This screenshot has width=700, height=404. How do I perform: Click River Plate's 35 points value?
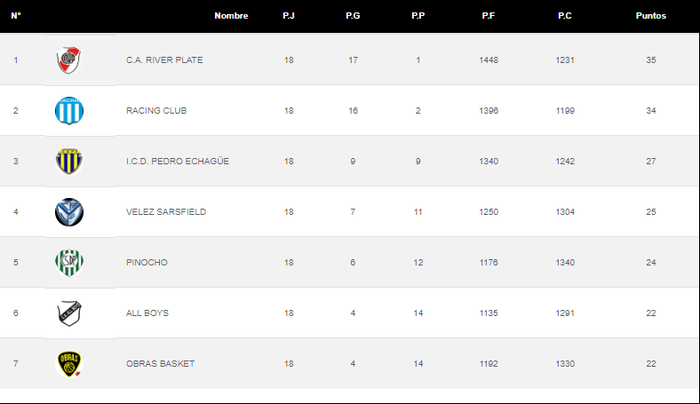pyautogui.click(x=651, y=60)
